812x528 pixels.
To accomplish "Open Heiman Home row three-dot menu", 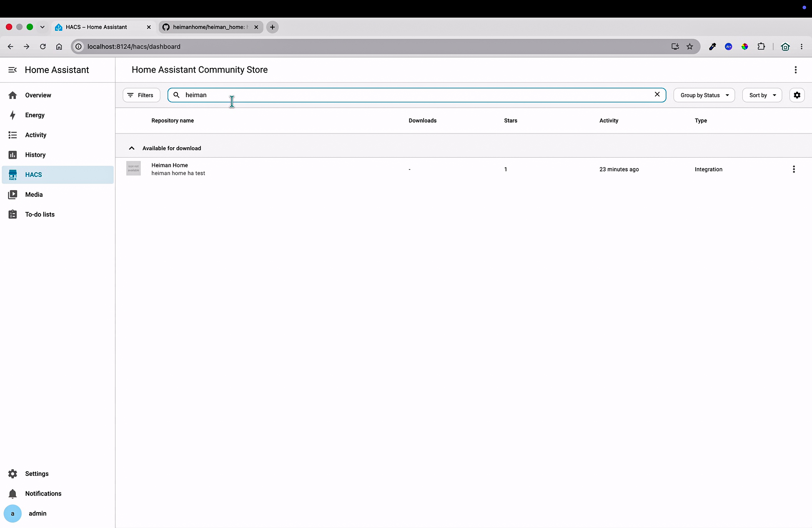I will pos(794,169).
